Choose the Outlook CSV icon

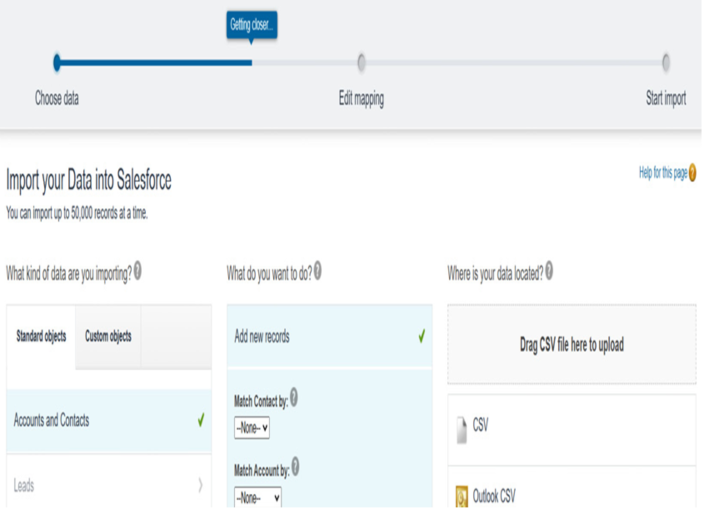click(462, 497)
